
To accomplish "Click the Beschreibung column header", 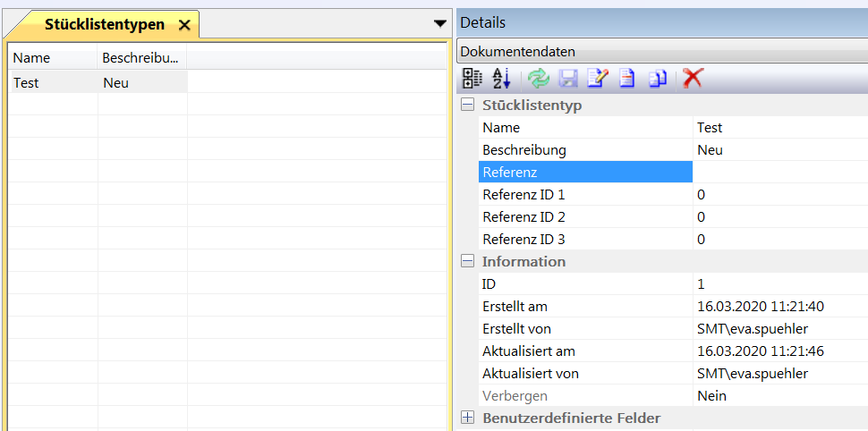I will (x=141, y=58).
